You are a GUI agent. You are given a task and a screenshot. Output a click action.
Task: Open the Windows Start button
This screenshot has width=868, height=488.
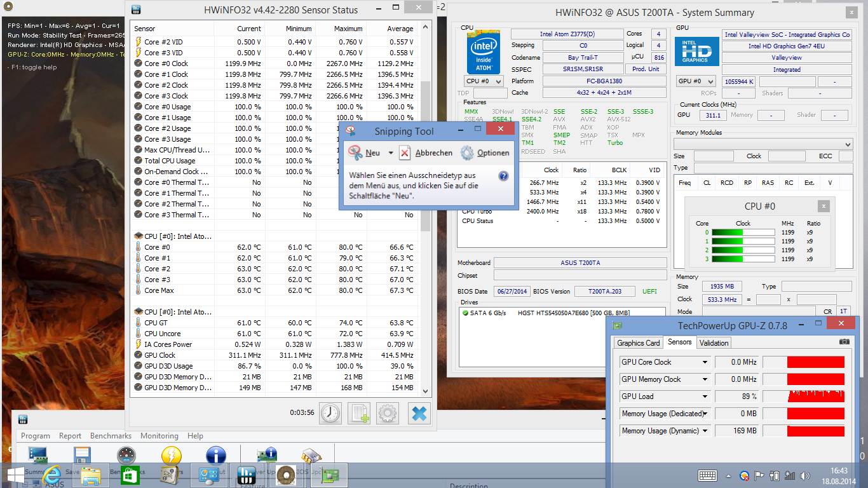(16, 475)
